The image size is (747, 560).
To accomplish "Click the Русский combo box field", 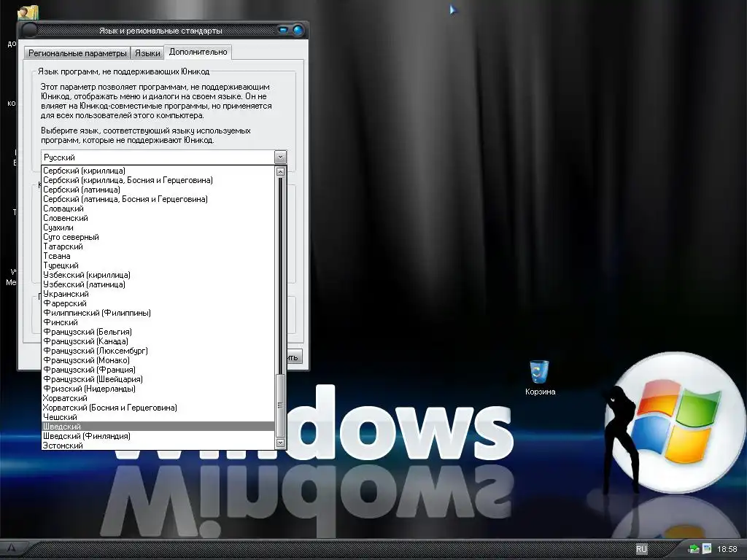I will [158, 157].
